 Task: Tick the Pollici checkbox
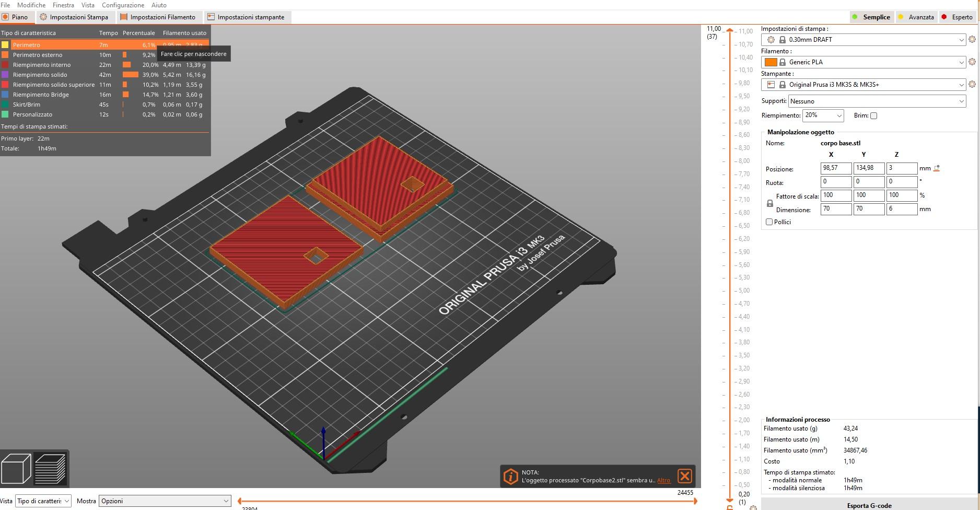point(769,222)
